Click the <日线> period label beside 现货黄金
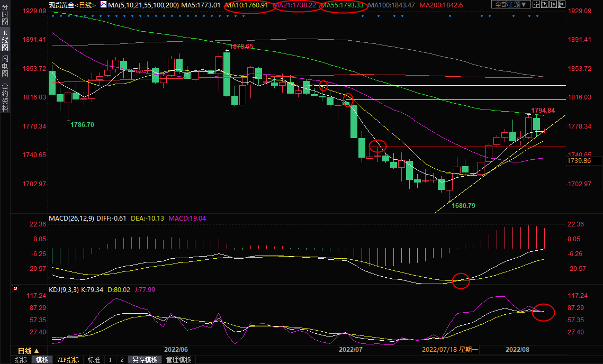This screenshot has height=364, width=603. point(85,5)
